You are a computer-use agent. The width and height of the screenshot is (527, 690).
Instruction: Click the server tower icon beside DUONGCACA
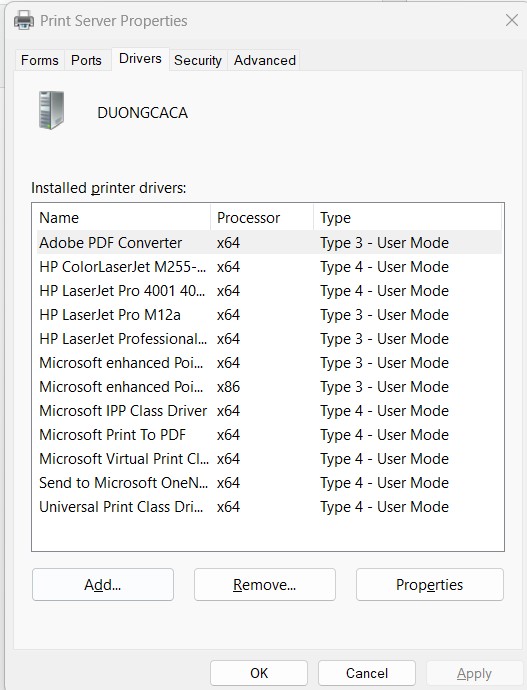51,110
